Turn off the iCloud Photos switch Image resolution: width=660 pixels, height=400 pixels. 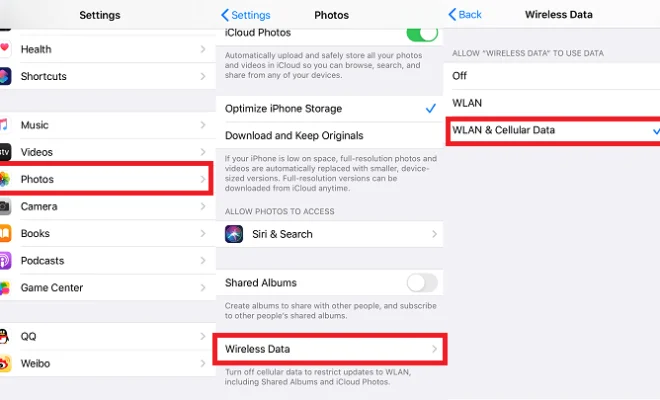tap(422, 34)
